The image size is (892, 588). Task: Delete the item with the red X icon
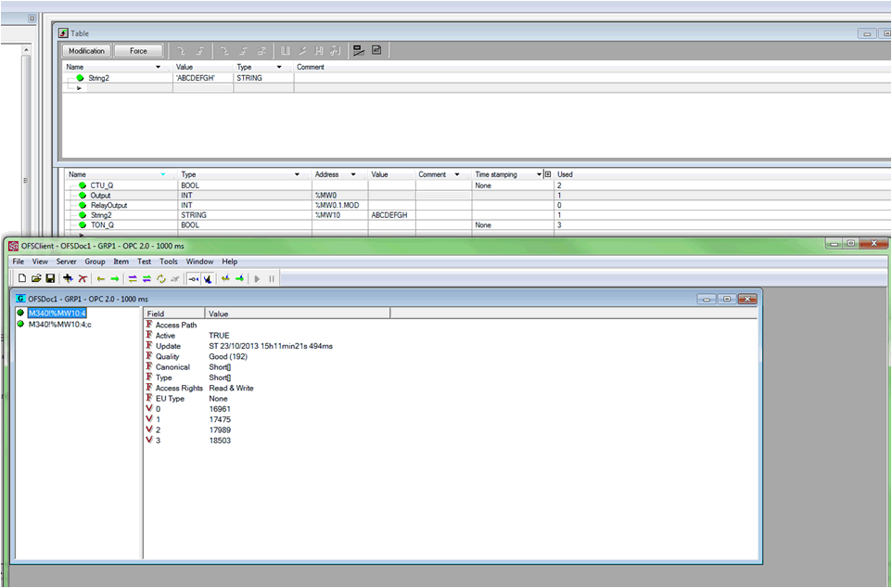tap(83, 278)
